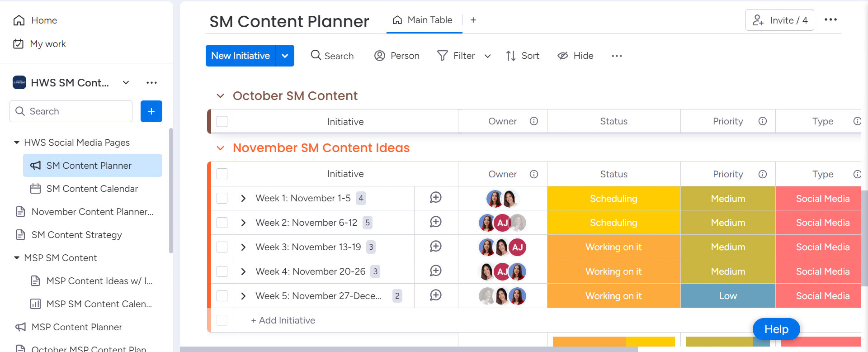Open MSP Content Ideas document
868x352 pixels.
[x=93, y=281]
